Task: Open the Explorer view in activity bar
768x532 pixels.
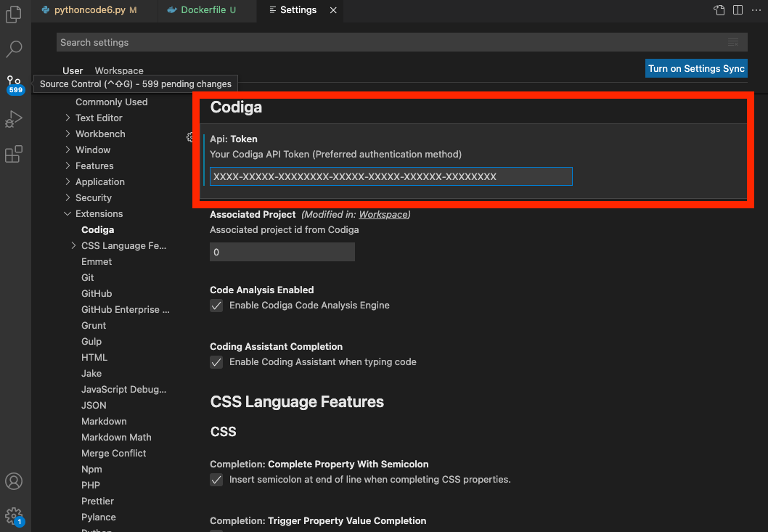Action: pyautogui.click(x=14, y=14)
